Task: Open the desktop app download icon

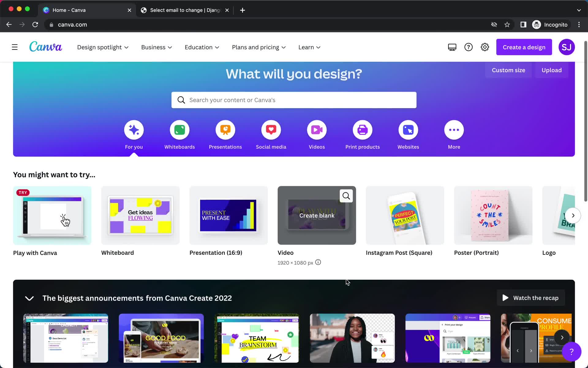Action: point(452,47)
